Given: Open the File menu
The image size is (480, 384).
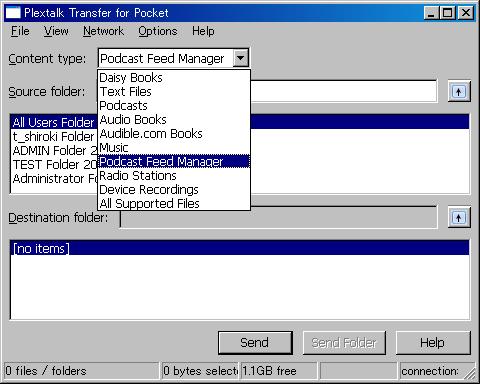Looking at the screenshot, I should pos(20,31).
